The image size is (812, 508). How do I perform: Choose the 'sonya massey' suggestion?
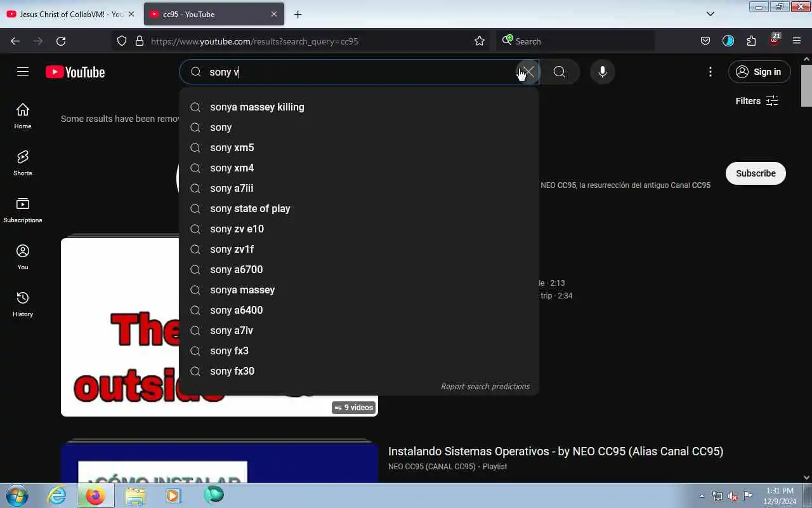point(359,290)
